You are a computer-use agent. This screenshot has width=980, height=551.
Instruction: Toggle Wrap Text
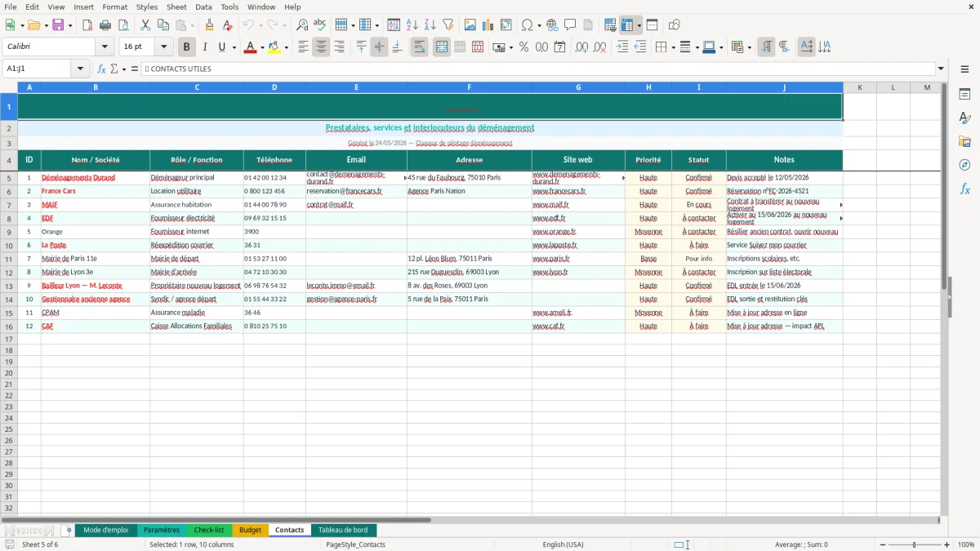pos(420,47)
